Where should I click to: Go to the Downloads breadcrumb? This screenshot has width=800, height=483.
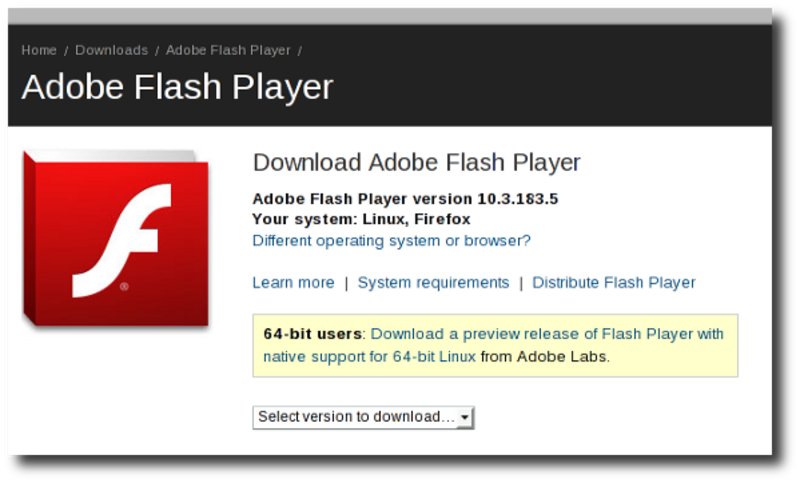click(111, 50)
